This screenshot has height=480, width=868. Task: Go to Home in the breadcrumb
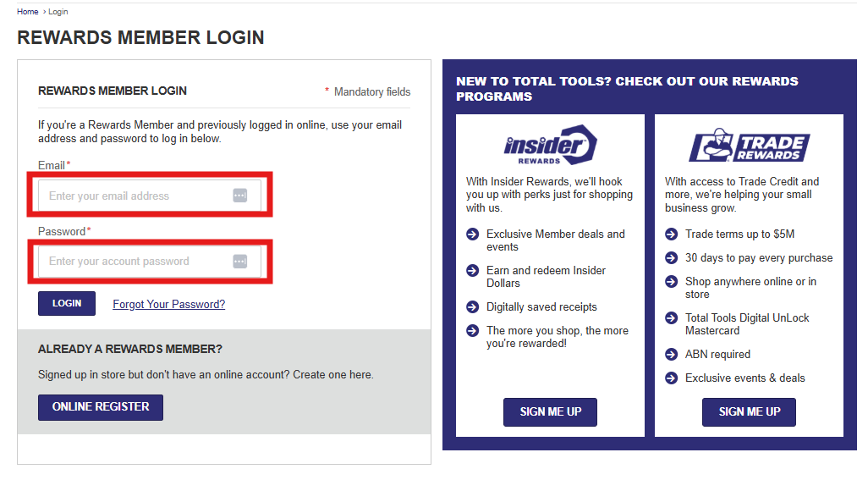(x=27, y=12)
